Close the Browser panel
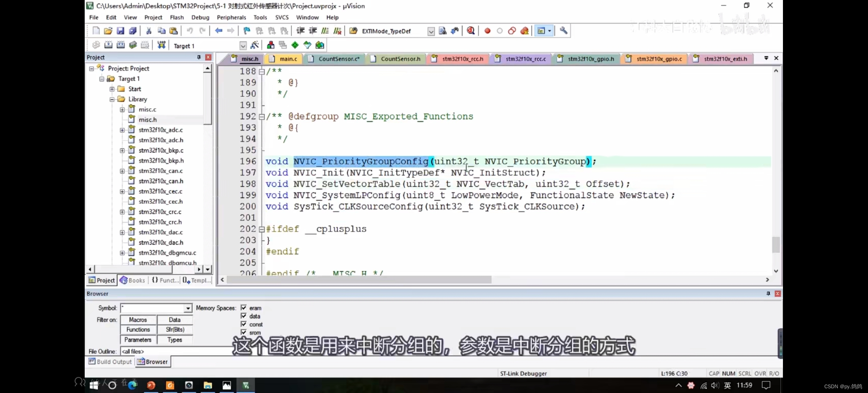Screen dimensions: 868x393 [777, 294]
